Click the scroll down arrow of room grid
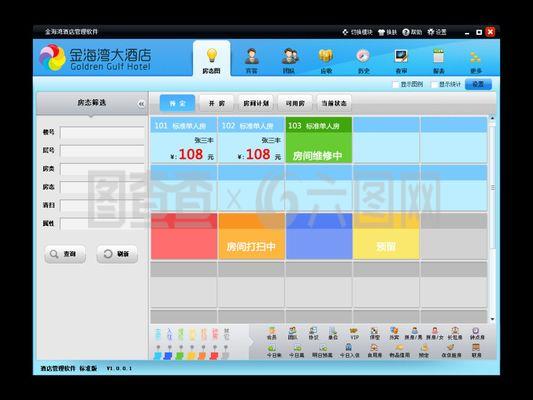This screenshot has width=533, height=400. pos(492,319)
